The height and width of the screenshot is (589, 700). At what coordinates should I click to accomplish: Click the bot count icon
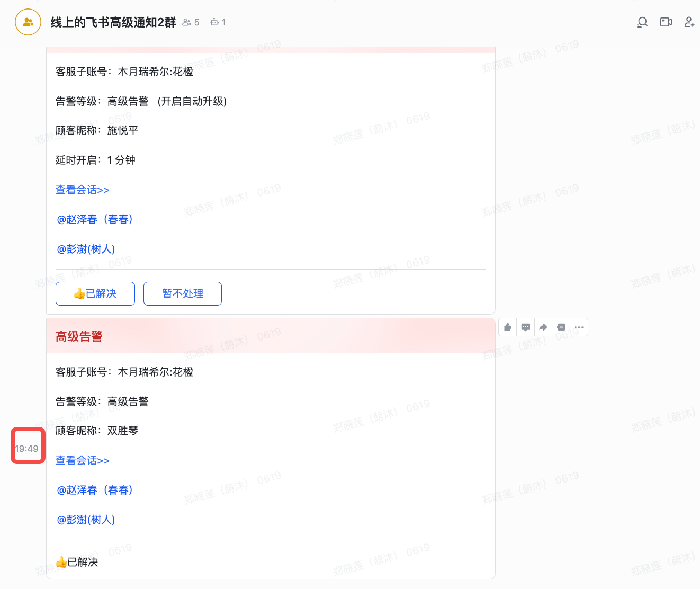(214, 22)
